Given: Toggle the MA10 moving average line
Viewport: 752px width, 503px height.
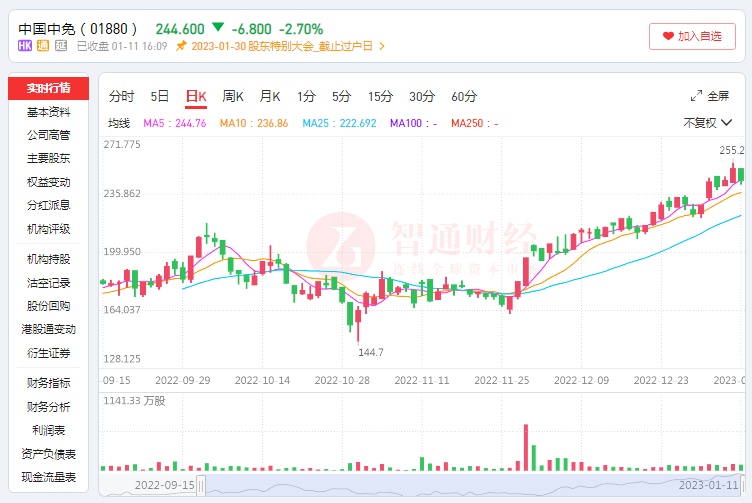Looking at the screenshot, I should pos(254,123).
